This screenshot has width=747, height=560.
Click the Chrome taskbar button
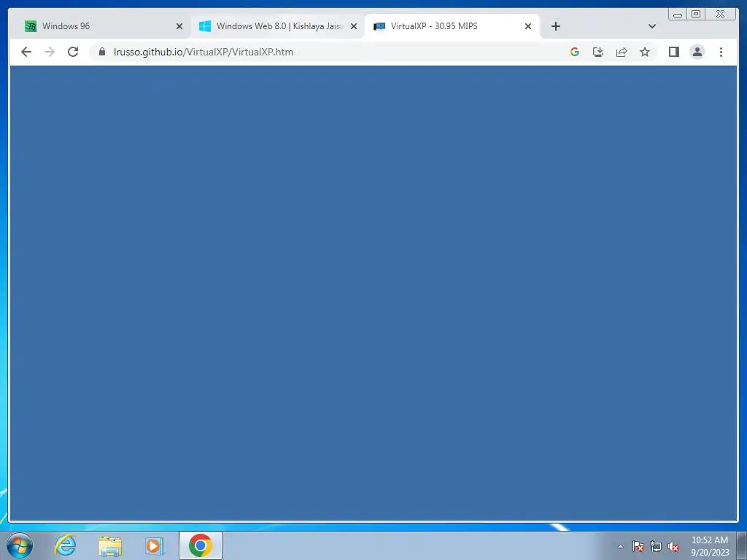200,545
